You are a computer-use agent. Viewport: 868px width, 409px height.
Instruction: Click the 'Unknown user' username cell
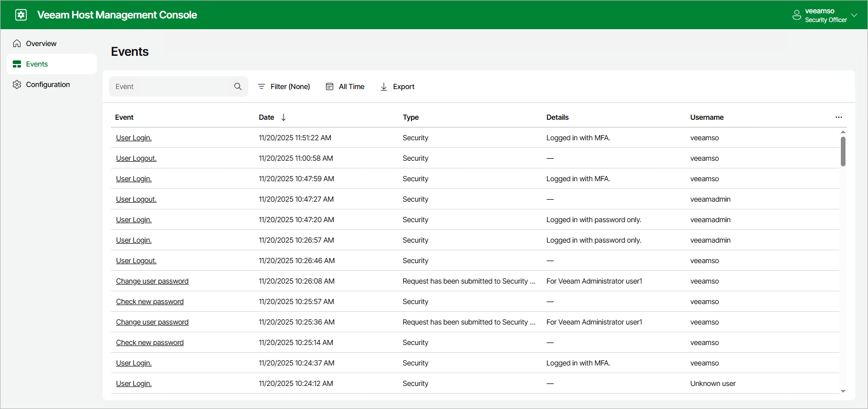click(x=713, y=383)
